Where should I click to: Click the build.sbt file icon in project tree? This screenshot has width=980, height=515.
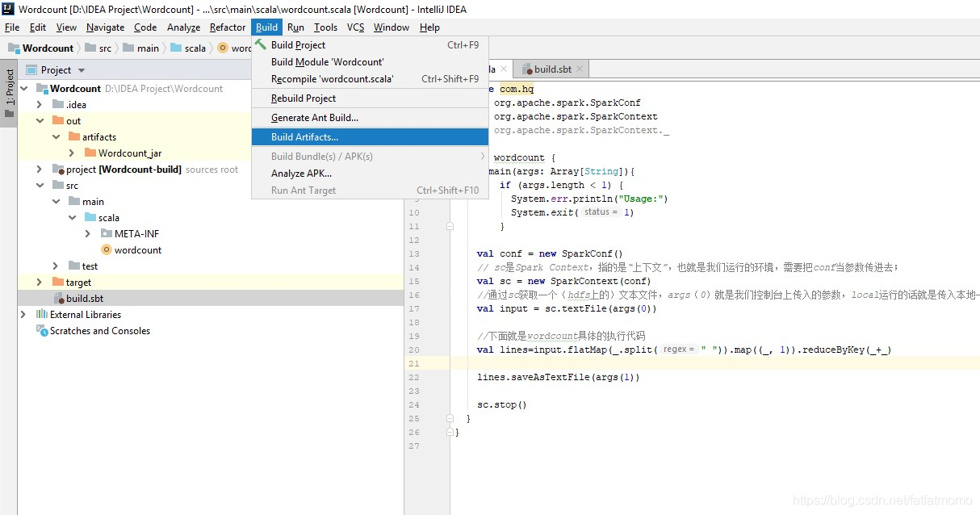click(x=58, y=299)
